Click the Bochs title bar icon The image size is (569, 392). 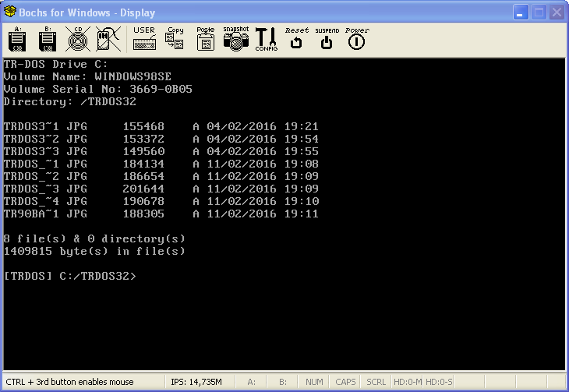(x=11, y=12)
